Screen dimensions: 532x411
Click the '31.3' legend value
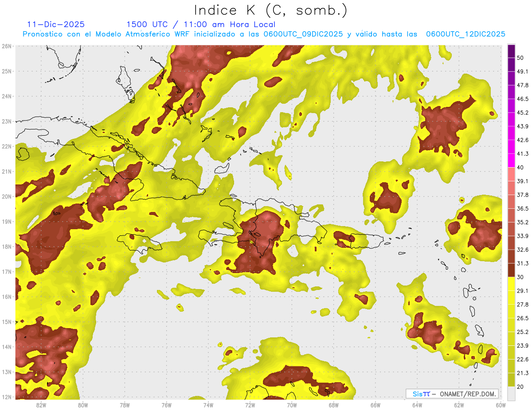(x=523, y=263)
